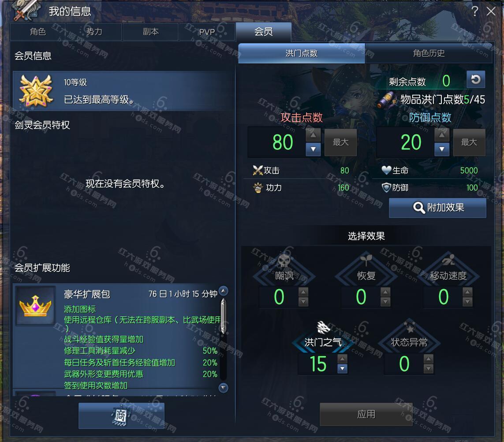Switch to the 角色历史 tab
This screenshot has height=442, width=504.
pyautogui.click(x=429, y=53)
